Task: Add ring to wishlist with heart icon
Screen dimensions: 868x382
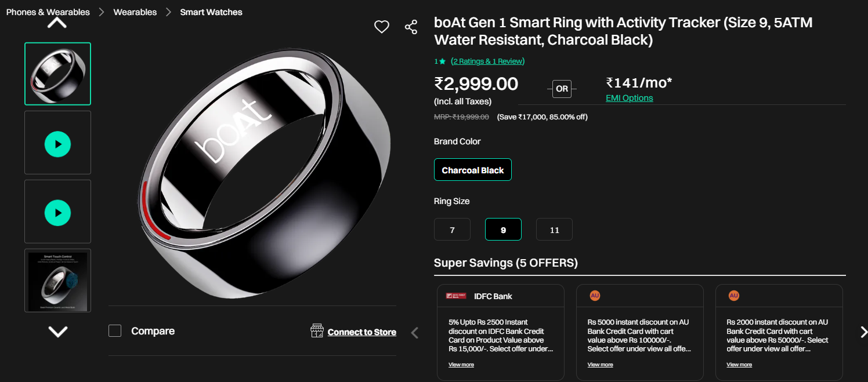Action: [x=381, y=27]
